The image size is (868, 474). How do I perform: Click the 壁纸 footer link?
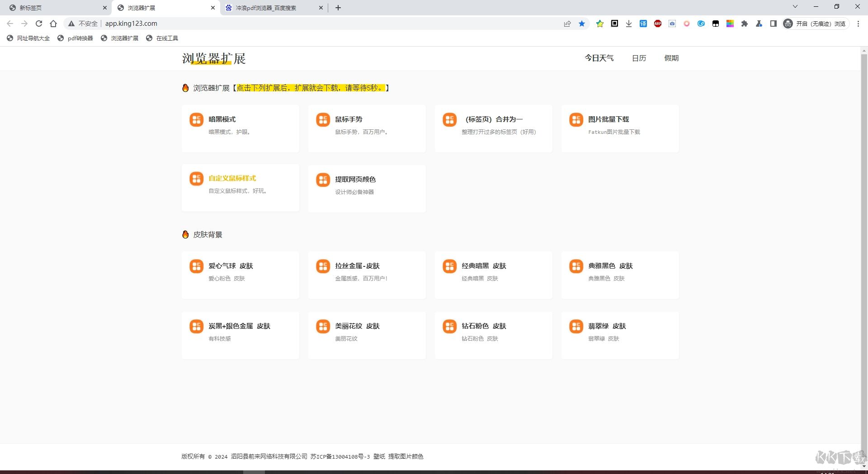coord(379,456)
